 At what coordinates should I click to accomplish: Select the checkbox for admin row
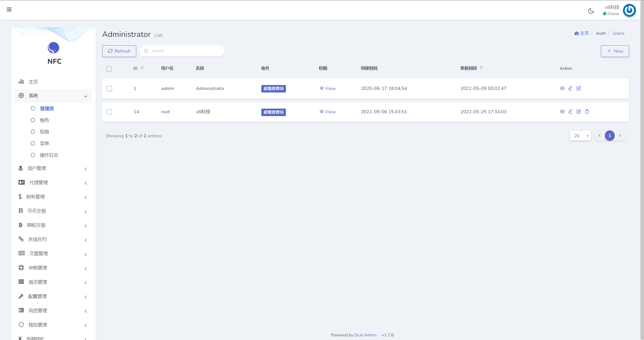pyautogui.click(x=109, y=88)
